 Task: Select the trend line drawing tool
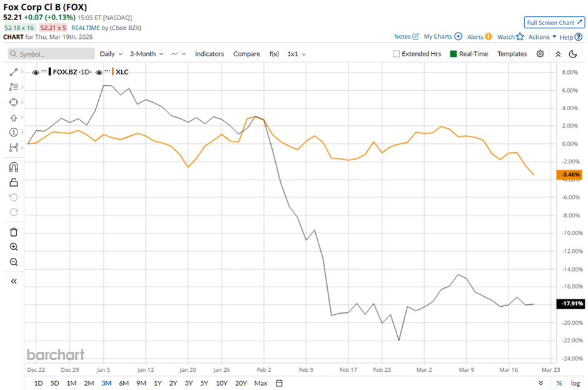(14, 72)
